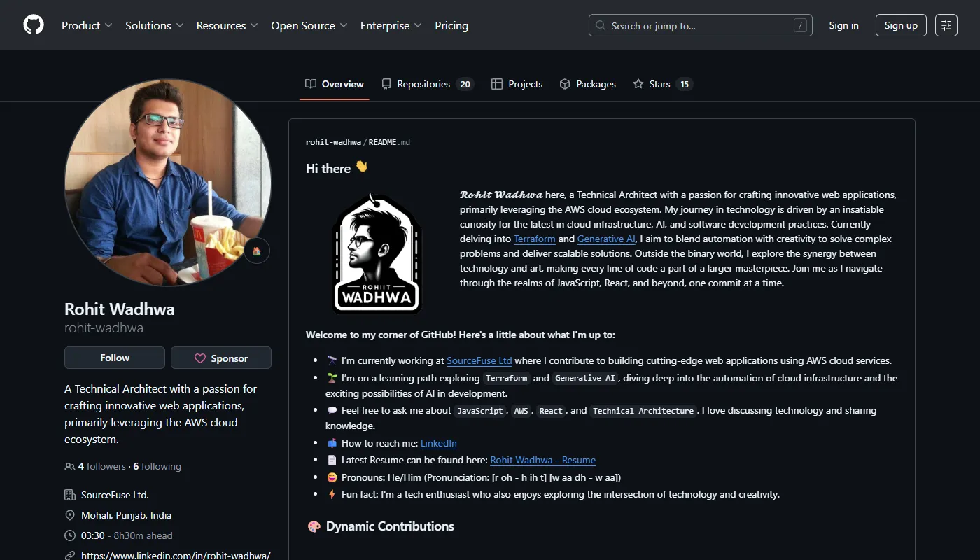Click the waving hand emoji after Hi there
The width and height of the screenshot is (980, 560).
(x=361, y=167)
